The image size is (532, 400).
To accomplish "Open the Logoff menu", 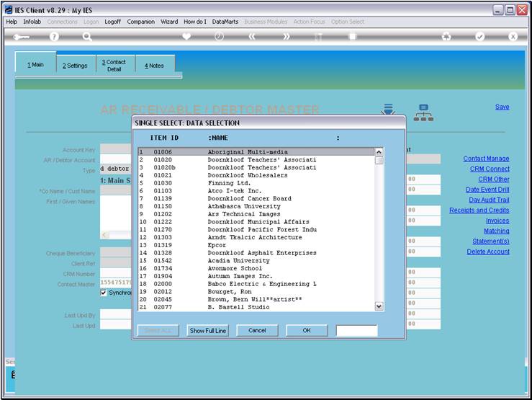I will click(x=112, y=22).
